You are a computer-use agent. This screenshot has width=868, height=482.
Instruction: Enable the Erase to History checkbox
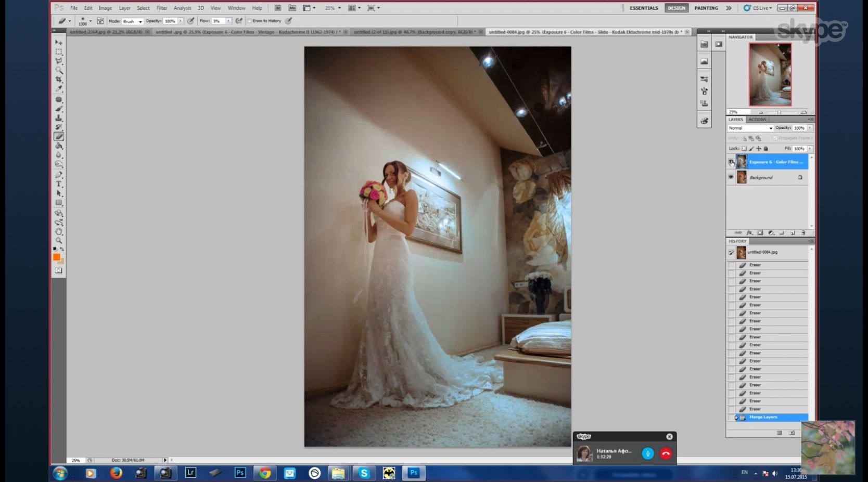(249, 21)
